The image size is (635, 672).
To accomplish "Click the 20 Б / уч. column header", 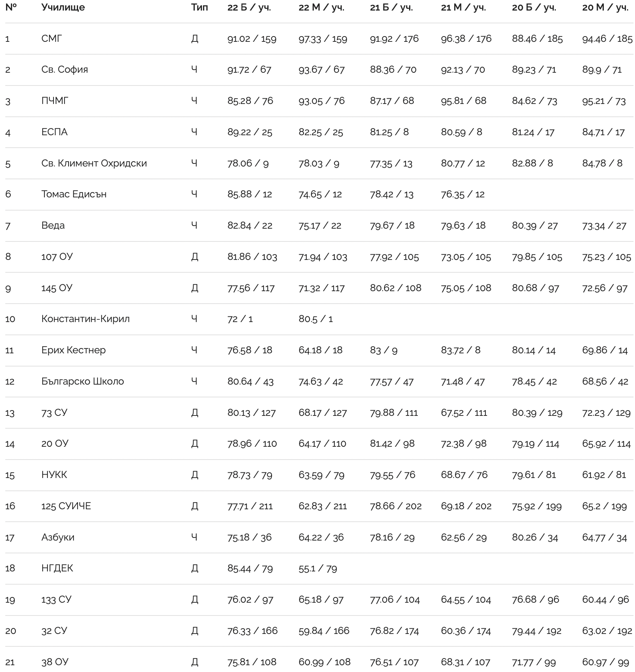I will 534,7.
